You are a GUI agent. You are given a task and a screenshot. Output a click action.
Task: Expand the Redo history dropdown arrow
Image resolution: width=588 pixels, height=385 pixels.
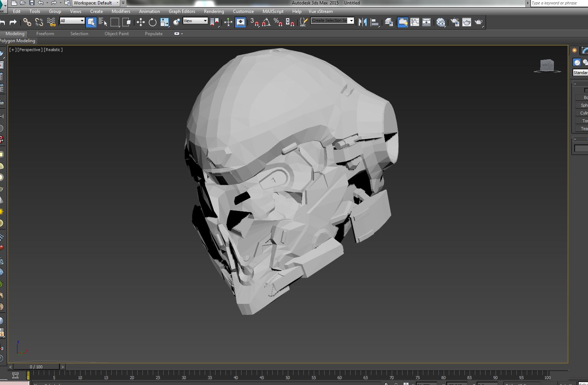click(x=60, y=3)
